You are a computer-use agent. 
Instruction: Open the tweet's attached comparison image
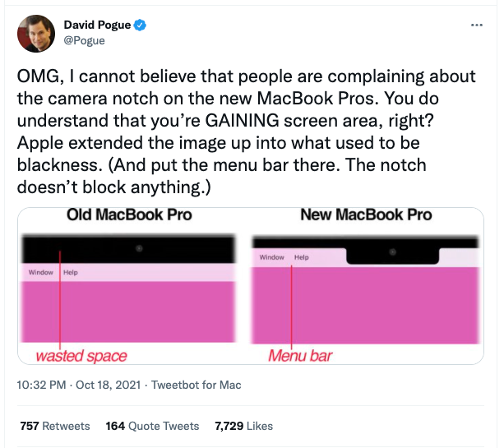tap(251, 286)
